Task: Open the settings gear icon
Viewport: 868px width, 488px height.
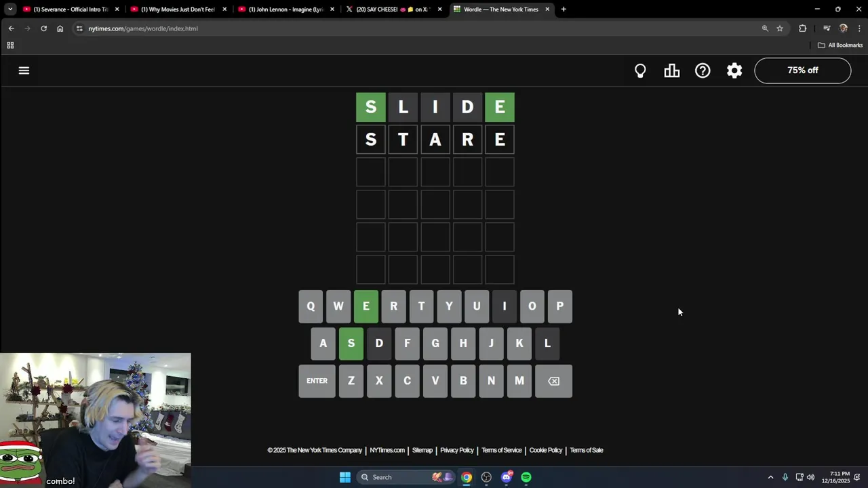Action: [x=734, y=70]
